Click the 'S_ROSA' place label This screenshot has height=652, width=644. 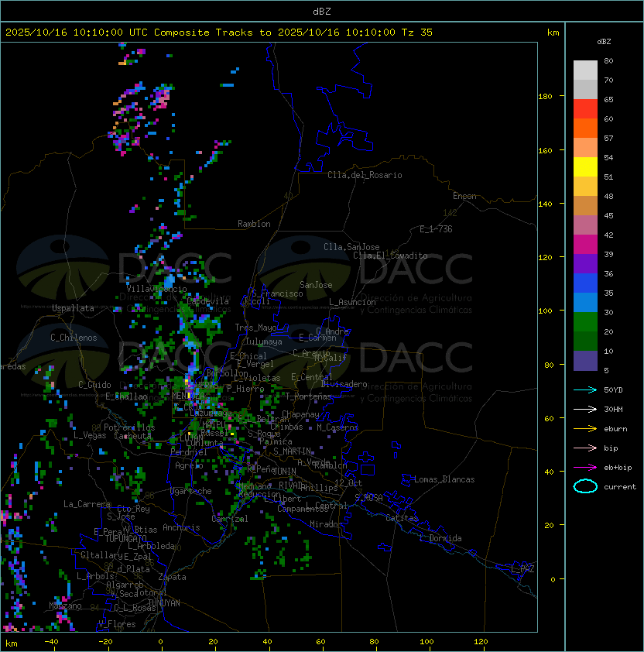368,498
